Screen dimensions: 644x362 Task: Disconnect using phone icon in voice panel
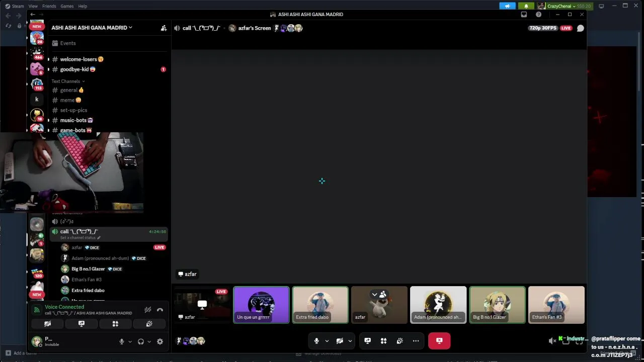[160, 310]
